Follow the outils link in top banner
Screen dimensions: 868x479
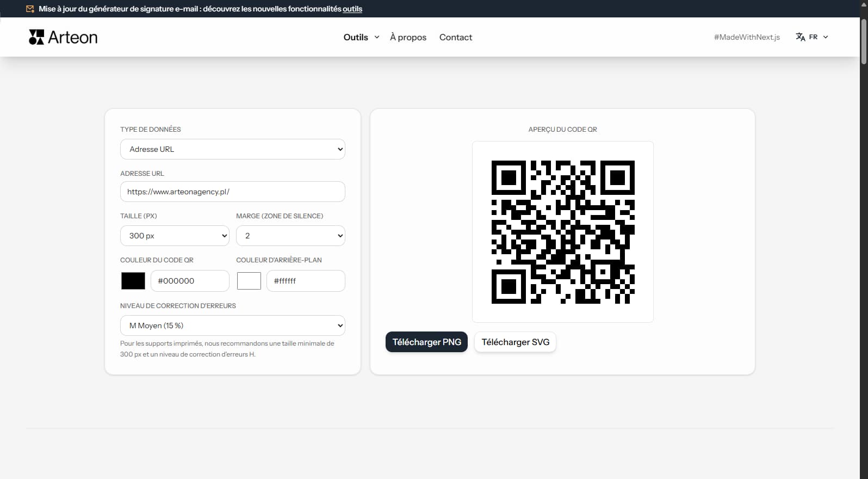[x=352, y=9]
